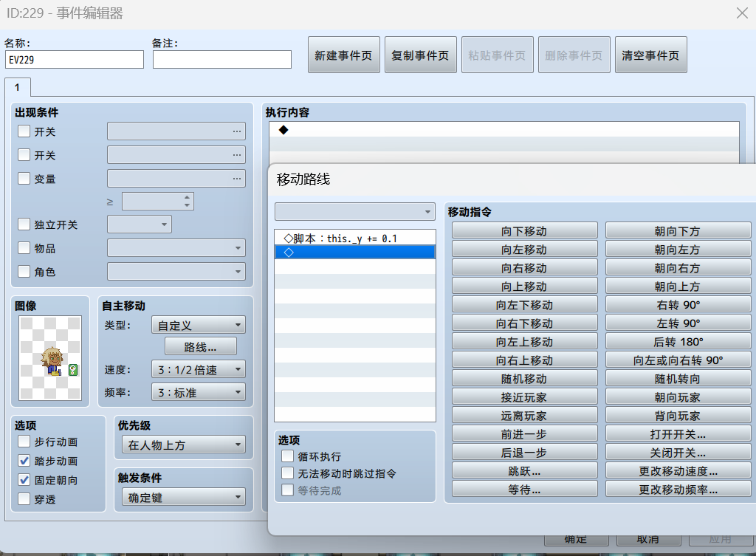Add the 向右上移动 command
This screenshot has width=756, height=556.
[x=525, y=360]
